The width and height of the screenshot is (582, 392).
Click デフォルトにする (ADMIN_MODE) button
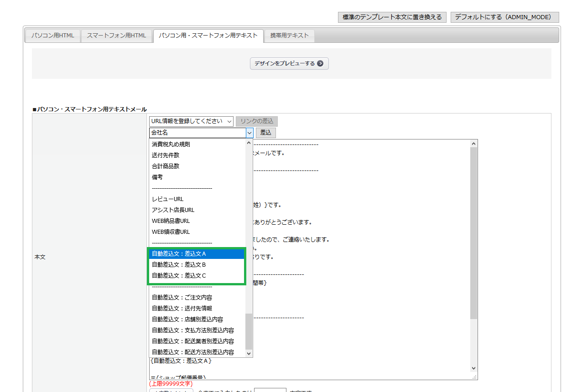pos(504,17)
